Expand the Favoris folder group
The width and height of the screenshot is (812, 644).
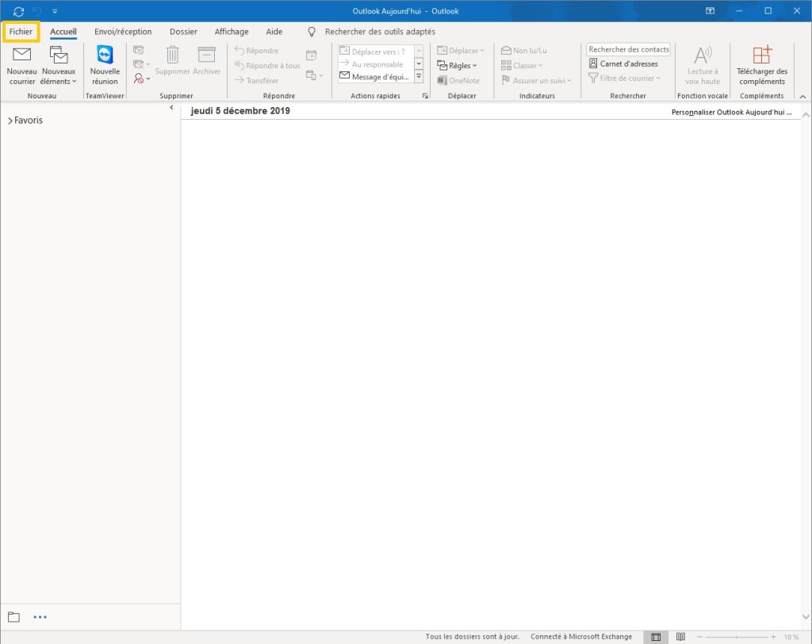coord(25,121)
